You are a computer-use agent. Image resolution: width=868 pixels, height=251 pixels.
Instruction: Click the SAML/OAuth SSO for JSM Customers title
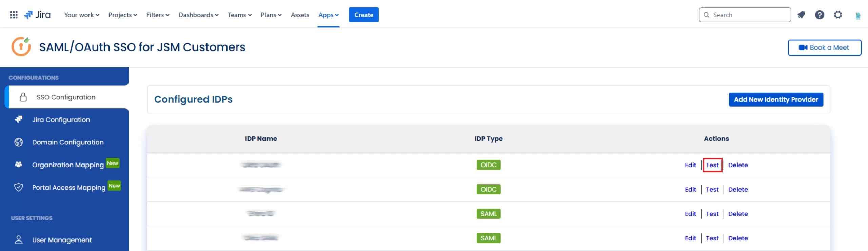coord(142,47)
